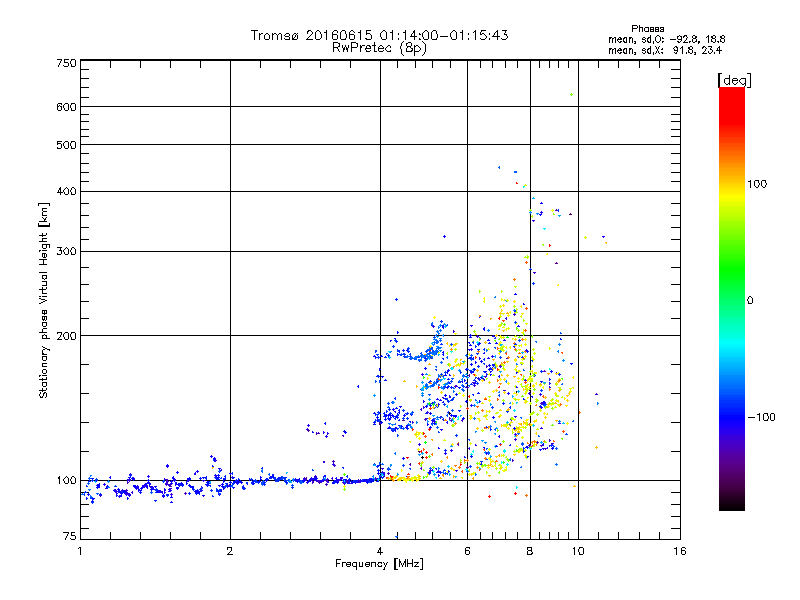Viewport: 800px width, 600px height.
Task: Click y-axis tick label '300'
Action: [66, 252]
